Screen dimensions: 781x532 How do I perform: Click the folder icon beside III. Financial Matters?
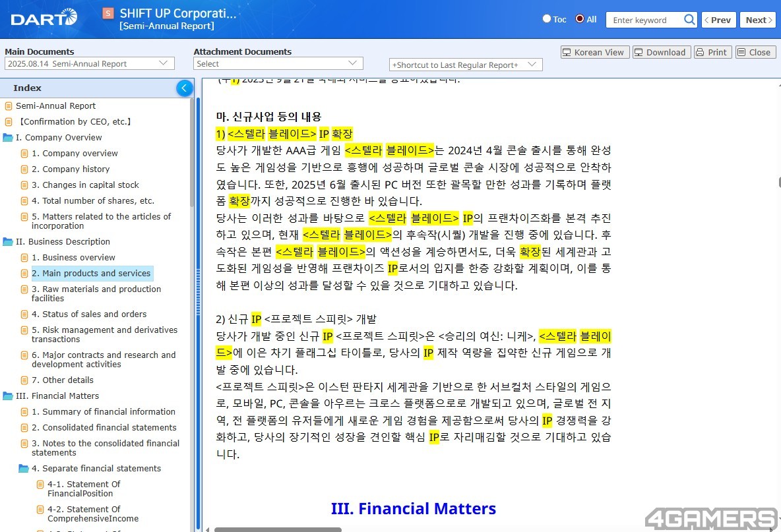pos(8,396)
